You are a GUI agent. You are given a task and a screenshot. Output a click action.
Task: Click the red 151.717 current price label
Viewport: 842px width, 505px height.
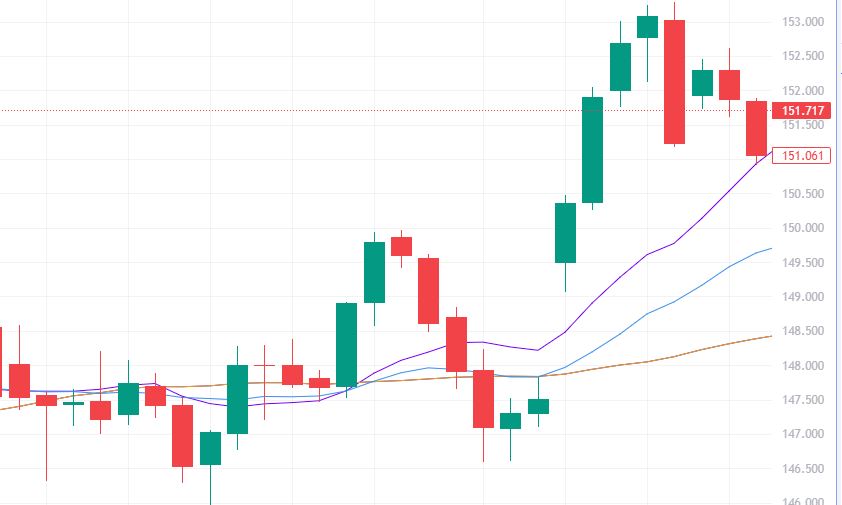click(803, 111)
